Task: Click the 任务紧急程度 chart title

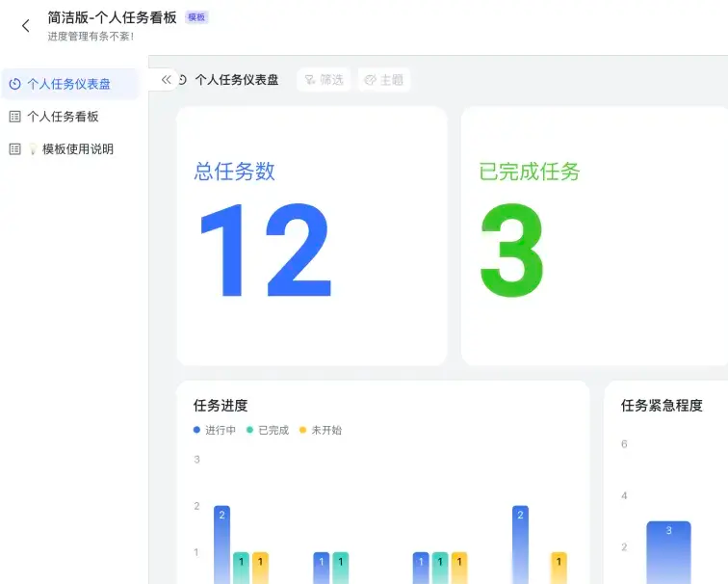Action: click(662, 406)
